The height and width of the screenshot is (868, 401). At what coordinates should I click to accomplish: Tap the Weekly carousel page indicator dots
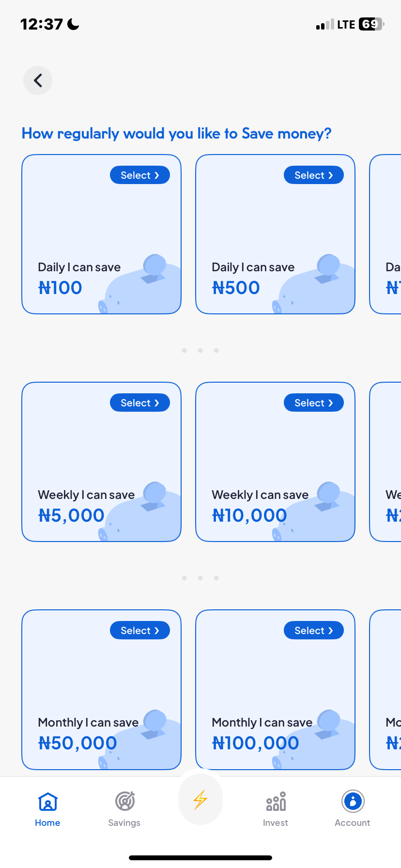pos(200,578)
